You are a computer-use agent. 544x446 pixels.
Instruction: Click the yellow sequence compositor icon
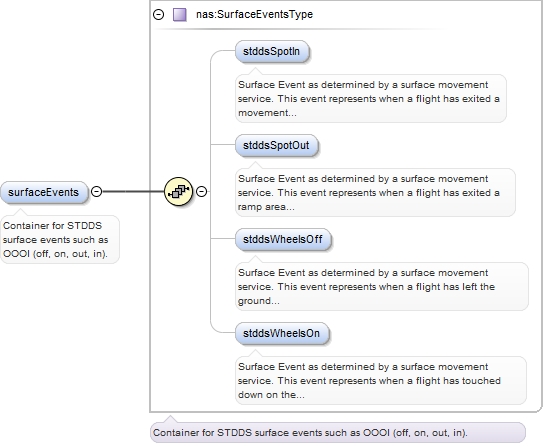click(178, 191)
